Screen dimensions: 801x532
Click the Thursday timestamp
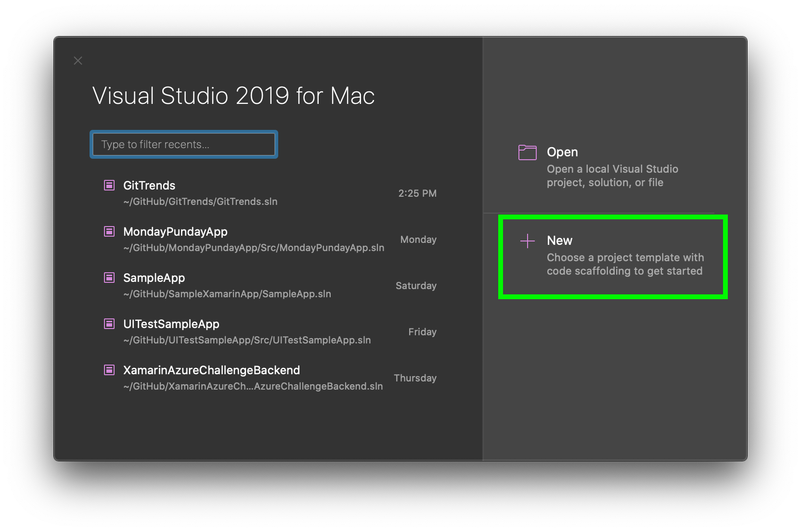pyautogui.click(x=415, y=378)
